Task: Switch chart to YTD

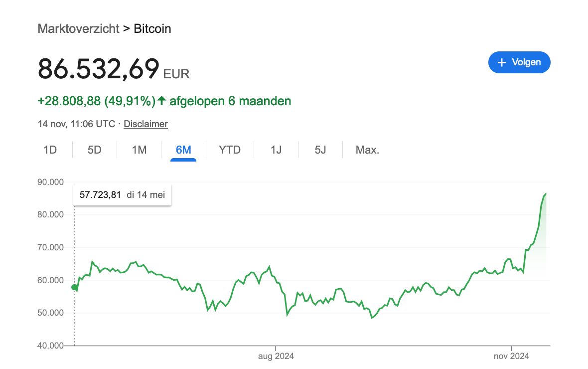Action: (230, 150)
